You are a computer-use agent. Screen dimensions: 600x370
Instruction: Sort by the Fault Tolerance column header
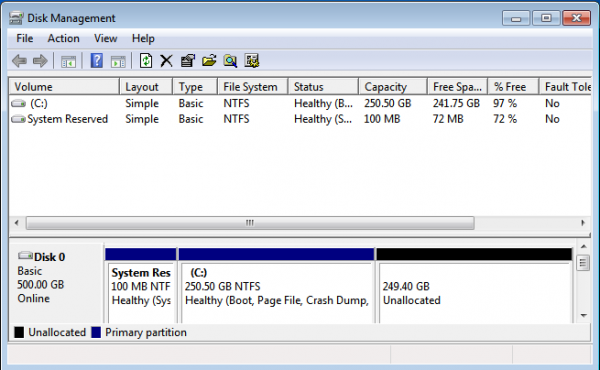click(x=565, y=87)
